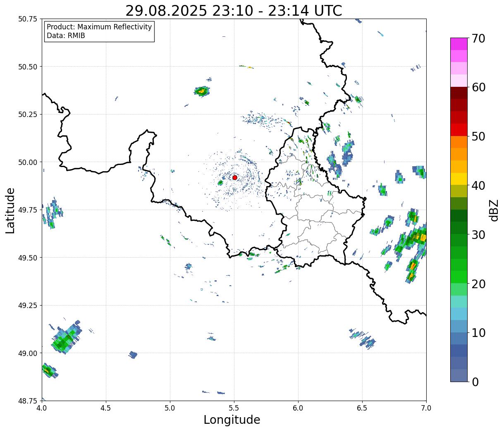Viewport: 504px width, 430px height.
Task: Click the latitude tick label '50.75'
Action: (x=27, y=19)
